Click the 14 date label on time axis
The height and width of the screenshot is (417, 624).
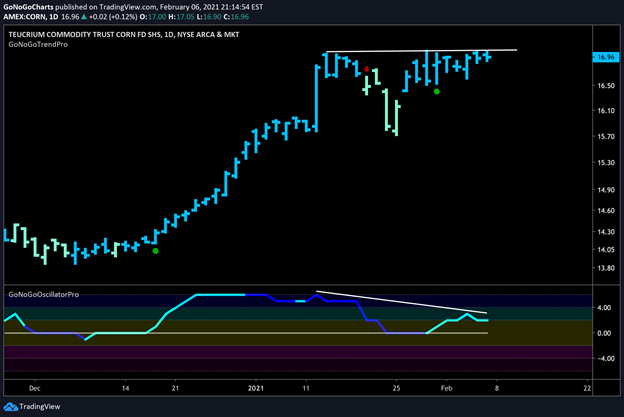point(125,388)
